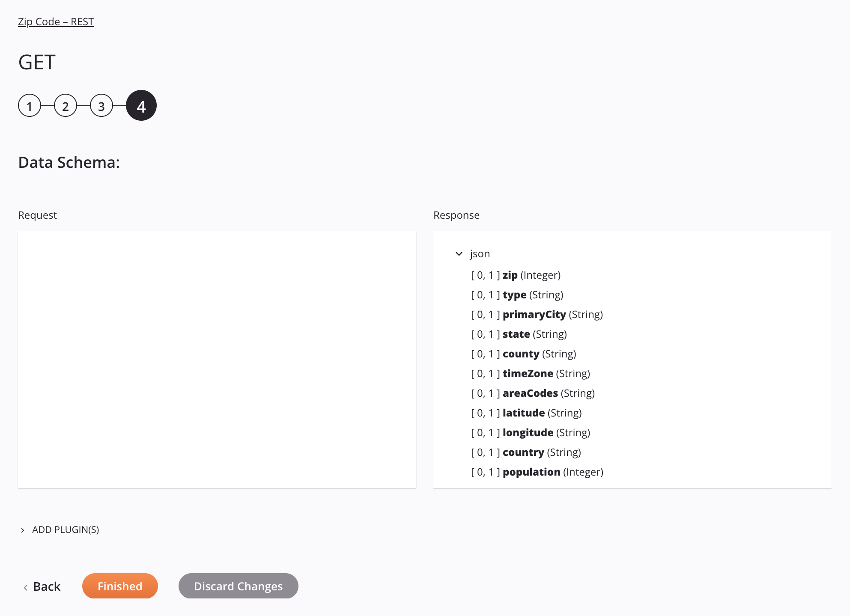
Task: Click the zip field type icon
Action: (540, 275)
